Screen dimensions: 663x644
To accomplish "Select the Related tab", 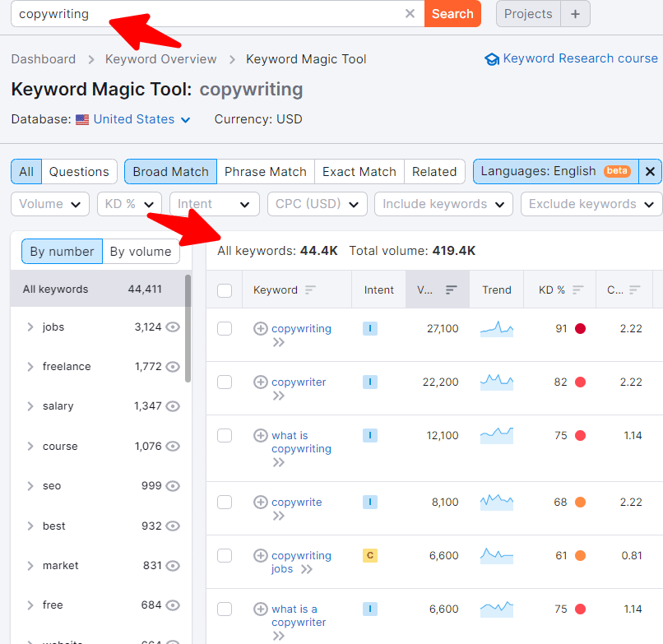I will 434,171.
